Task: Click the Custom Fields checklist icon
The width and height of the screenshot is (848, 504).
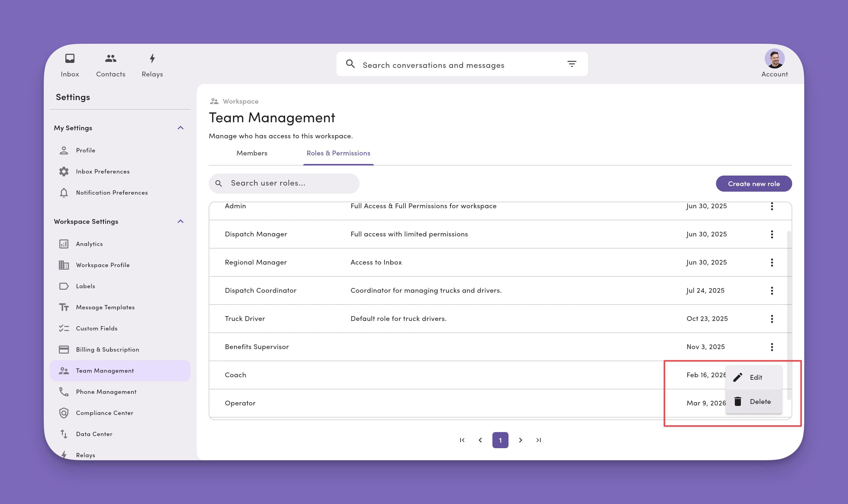Action: pos(64,328)
